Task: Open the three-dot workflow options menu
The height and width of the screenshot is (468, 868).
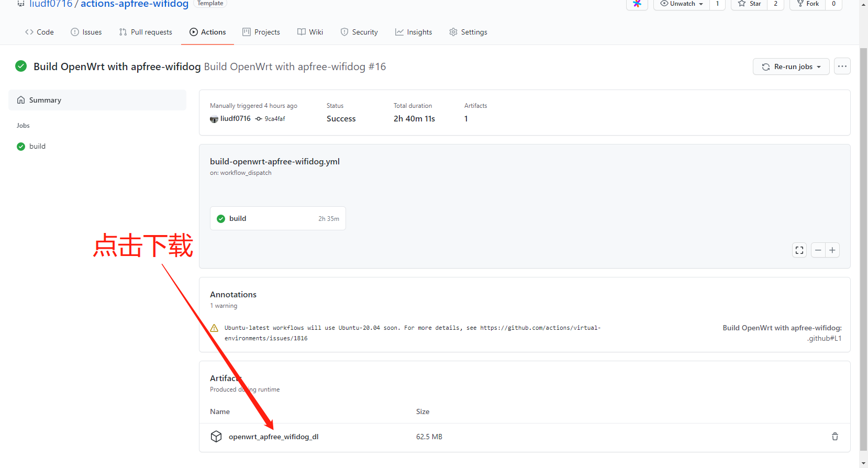Action: click(842, 66)
